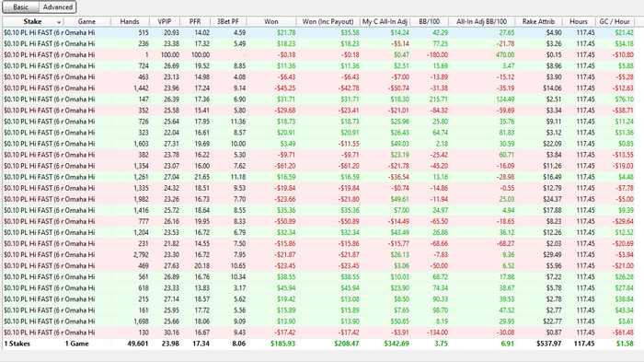
Task: Sort by All-In Adj BB/100 header
Action: coord(481,21)
